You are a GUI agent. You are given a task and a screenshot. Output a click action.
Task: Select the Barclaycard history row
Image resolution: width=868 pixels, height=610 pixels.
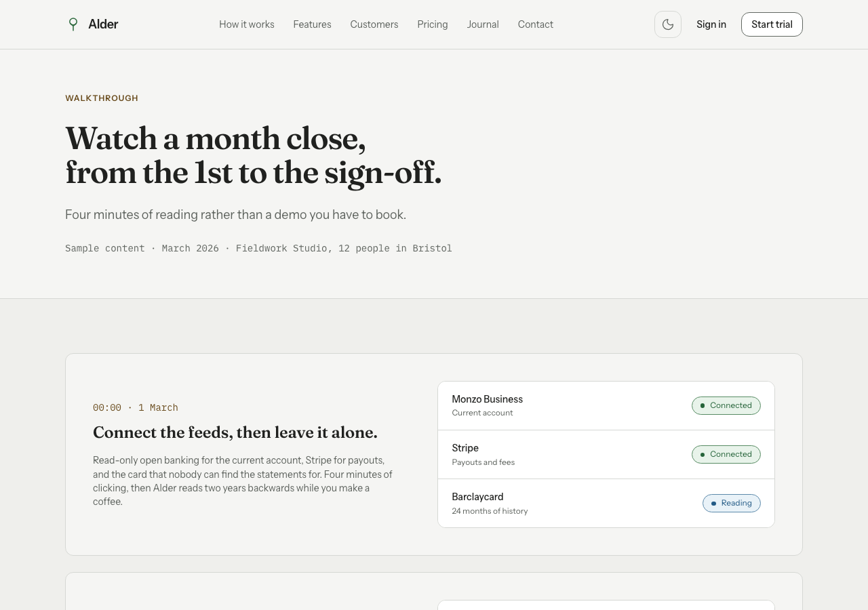[x=606, y=504]
